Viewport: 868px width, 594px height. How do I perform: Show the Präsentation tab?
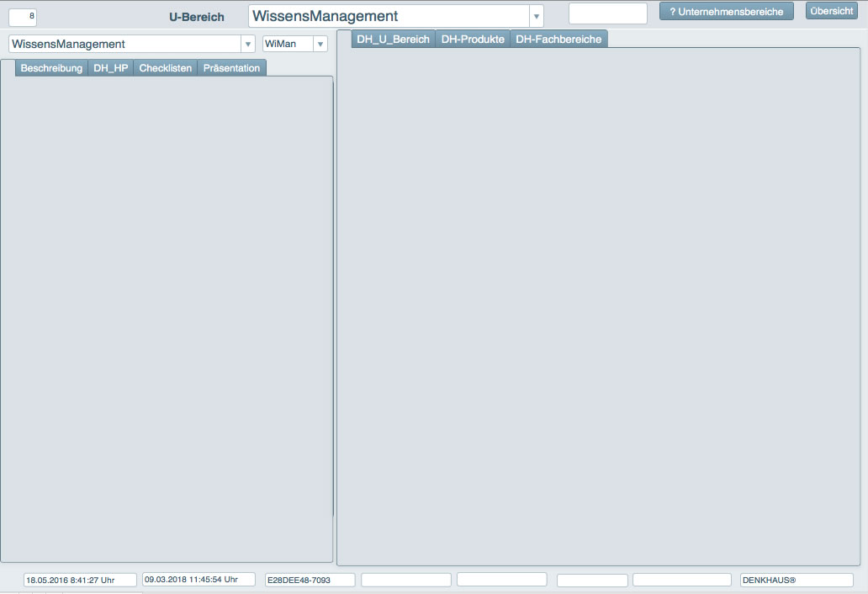[x=231, y=68]
